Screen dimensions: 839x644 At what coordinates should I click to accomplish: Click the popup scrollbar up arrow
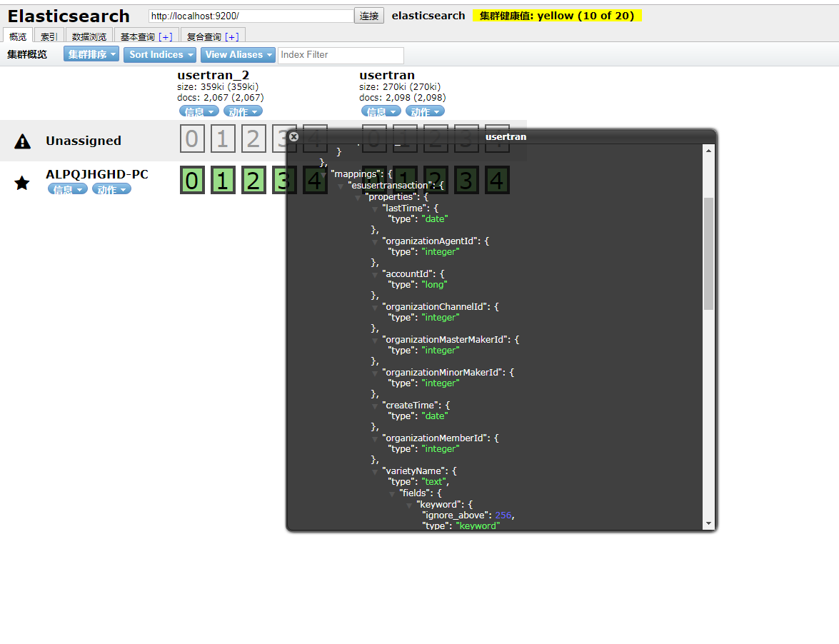pyautogui.click(x=708, y=151)
